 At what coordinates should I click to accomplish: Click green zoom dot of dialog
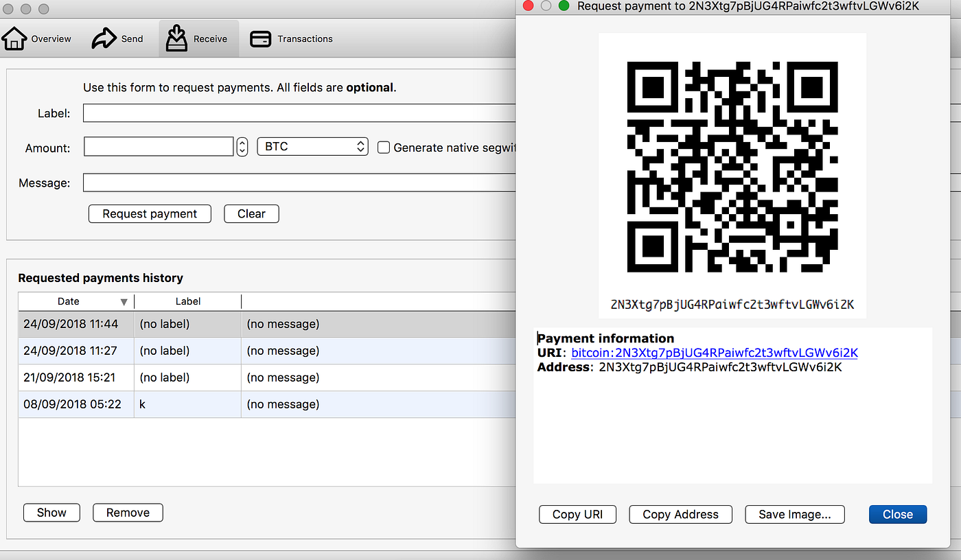coord(564,5)
